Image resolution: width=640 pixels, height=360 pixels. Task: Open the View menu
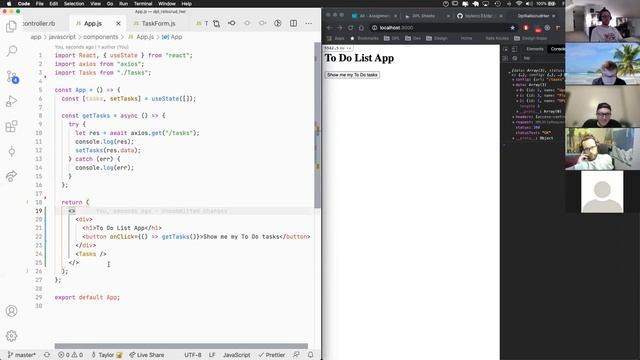(96, 4)
